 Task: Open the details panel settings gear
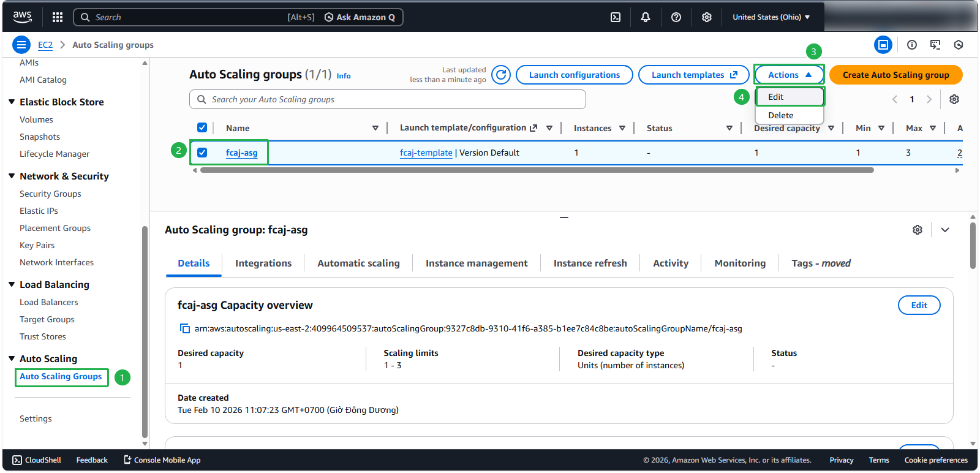point(918,230)
